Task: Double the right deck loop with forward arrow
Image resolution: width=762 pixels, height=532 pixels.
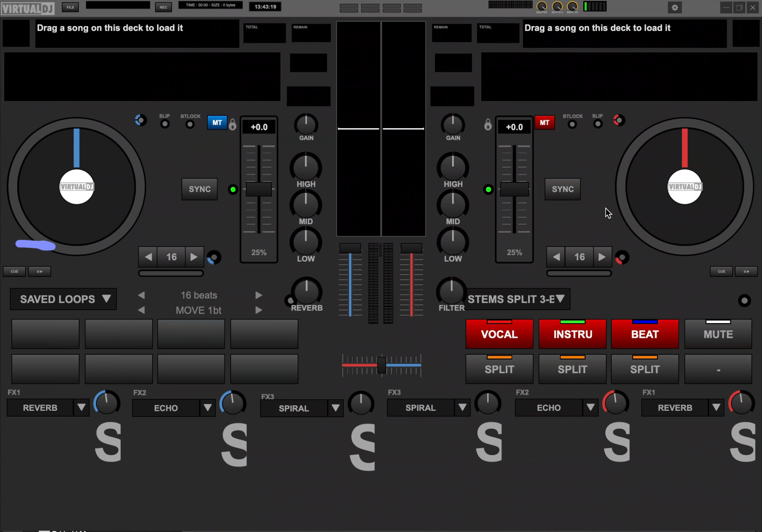Action: click(x=602, y=257)
